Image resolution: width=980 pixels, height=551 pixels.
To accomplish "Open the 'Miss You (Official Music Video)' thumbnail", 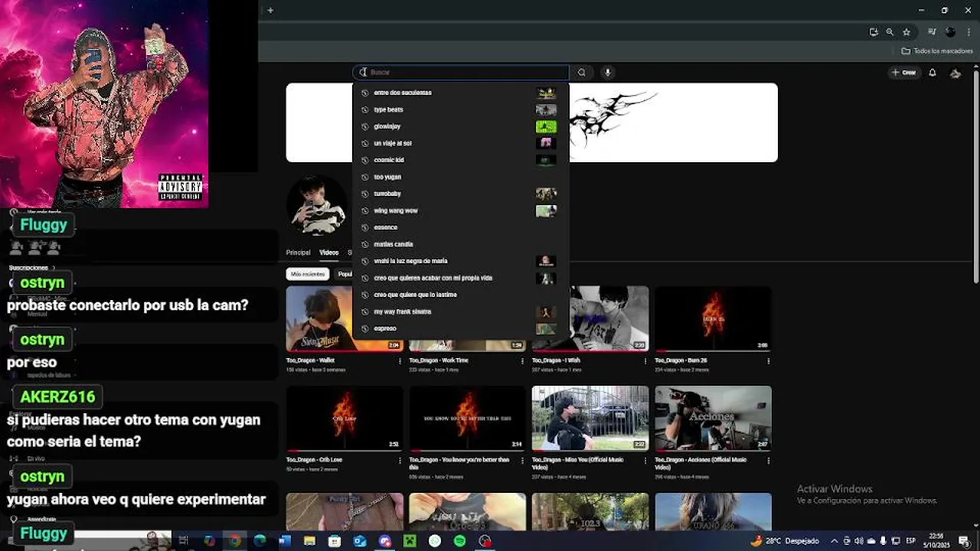I will (590, 418).
